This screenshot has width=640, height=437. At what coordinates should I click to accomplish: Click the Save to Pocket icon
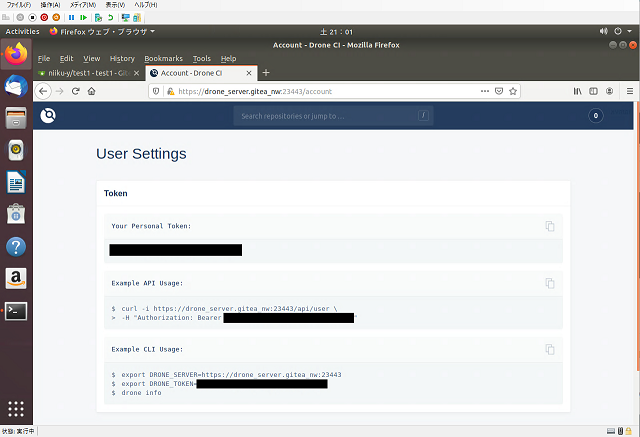click(x=499, y=91)
